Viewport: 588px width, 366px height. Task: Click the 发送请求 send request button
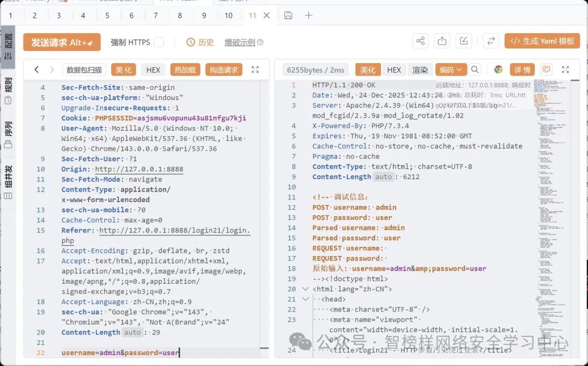pos(62,42)
